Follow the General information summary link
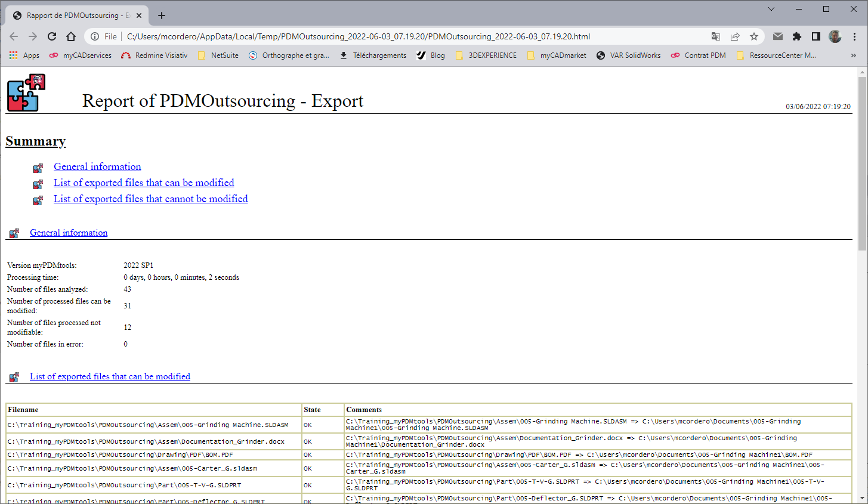 coord(97,167)
